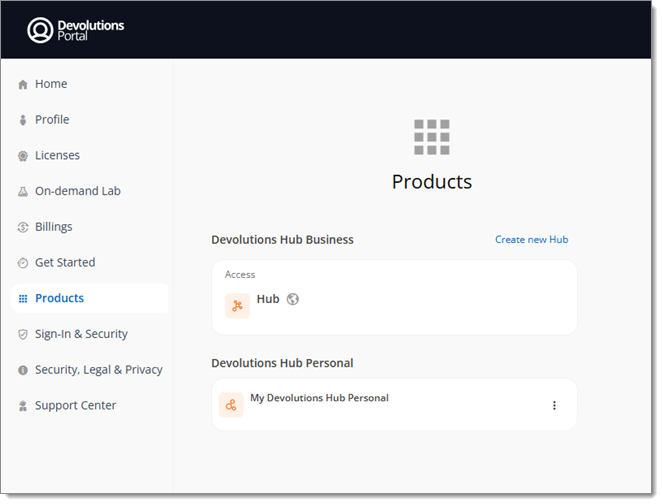Screen dimensions: 662x504
Task: Click the Profile person icon
Action: [23, 120]
